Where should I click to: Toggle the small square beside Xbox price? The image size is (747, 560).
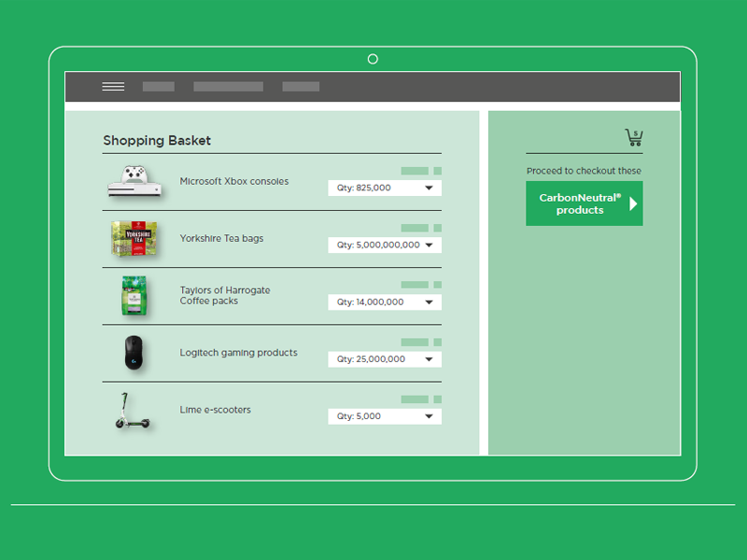click(438, 171)
